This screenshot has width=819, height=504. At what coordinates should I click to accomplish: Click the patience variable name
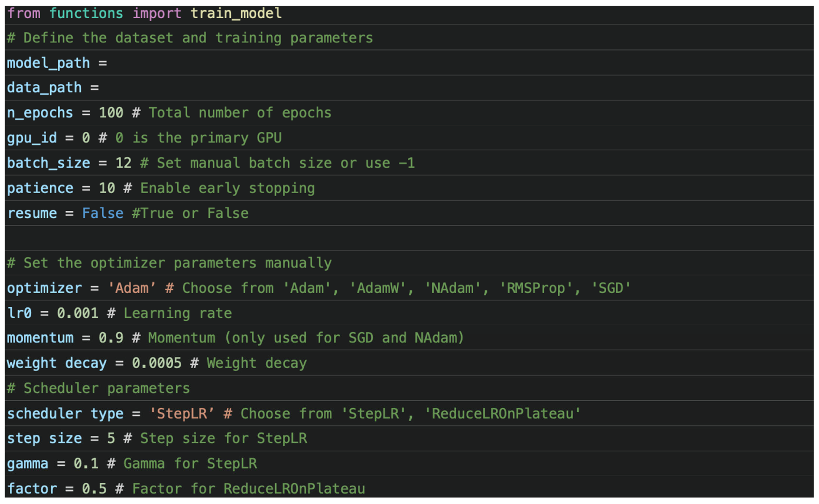click(x=40, y=188)
